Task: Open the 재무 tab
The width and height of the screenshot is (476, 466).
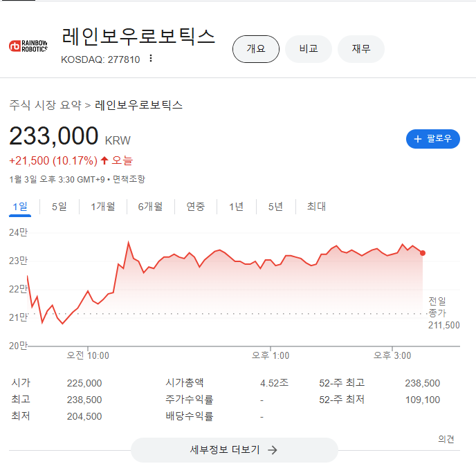Action: pos(361,49)
